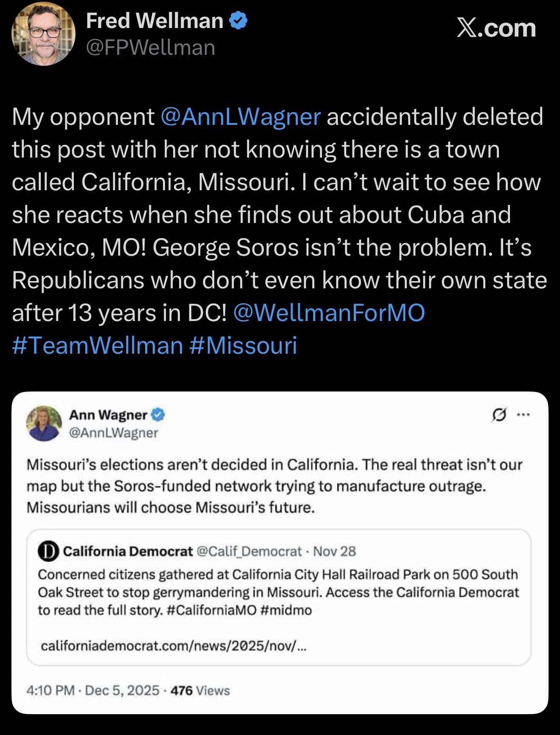Open the @WellmanForMO mention link
This screenshot has height=735, width=560.
pos(329,313)
